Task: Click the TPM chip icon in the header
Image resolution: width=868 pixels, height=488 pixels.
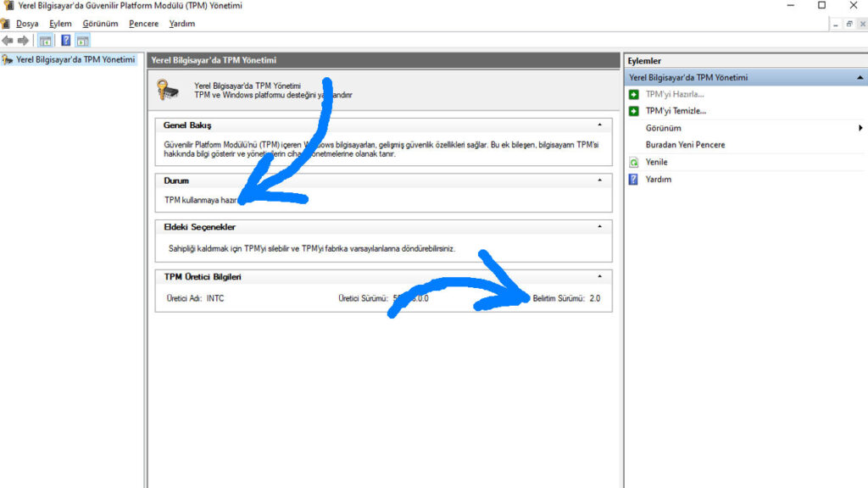Action: click(x=168, y=90)
